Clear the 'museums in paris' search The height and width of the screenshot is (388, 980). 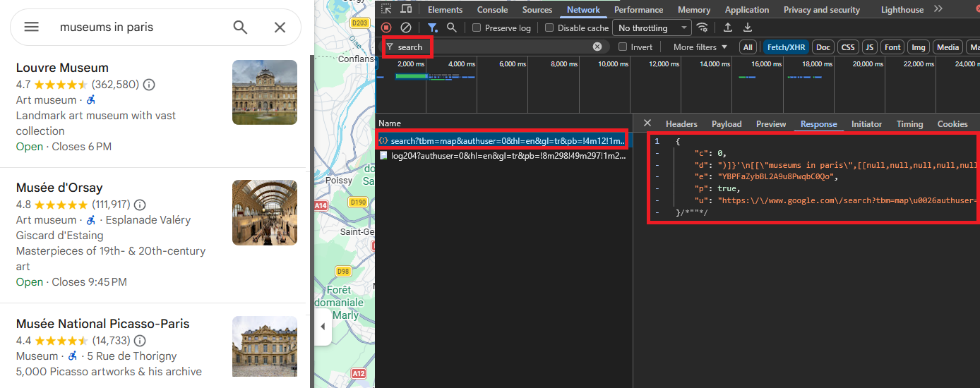coord(280,28)
